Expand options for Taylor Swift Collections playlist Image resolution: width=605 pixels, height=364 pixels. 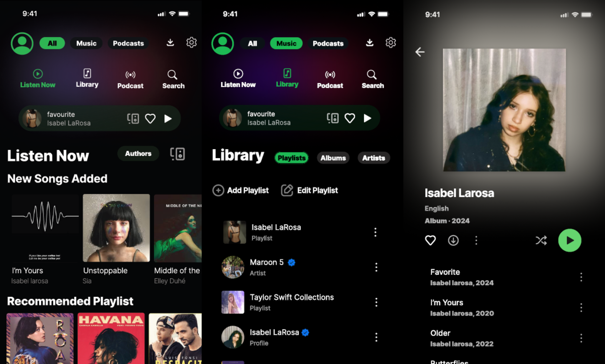tap(376, 302)
